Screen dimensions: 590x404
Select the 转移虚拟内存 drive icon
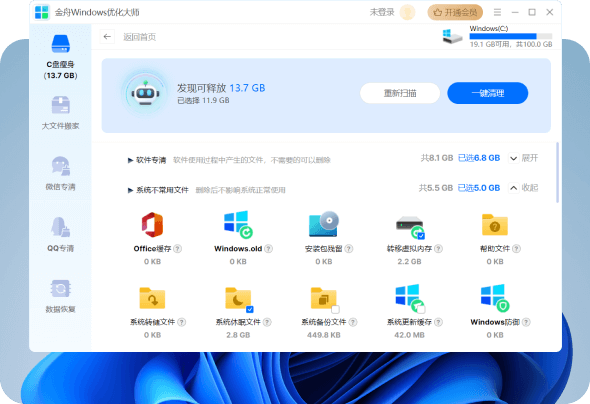pos(410,227)
